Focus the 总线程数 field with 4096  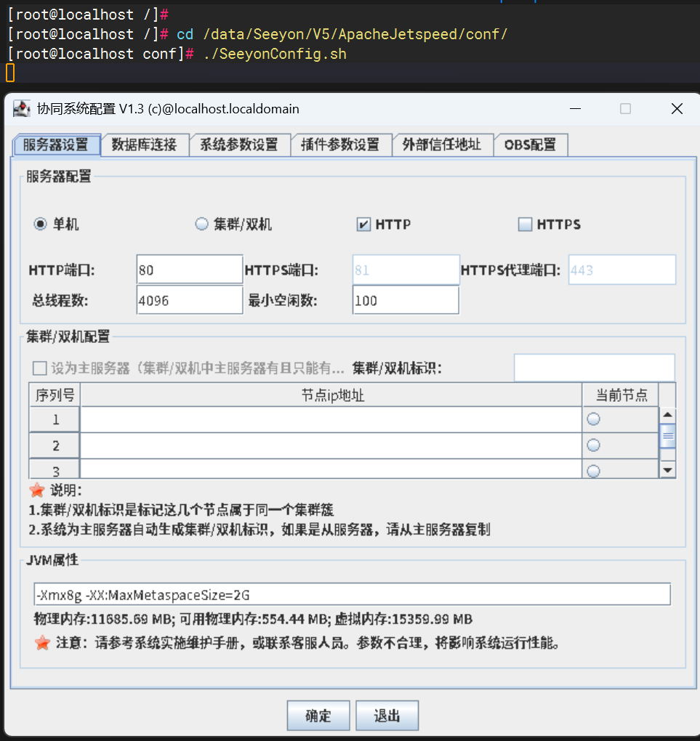[190, 300]
